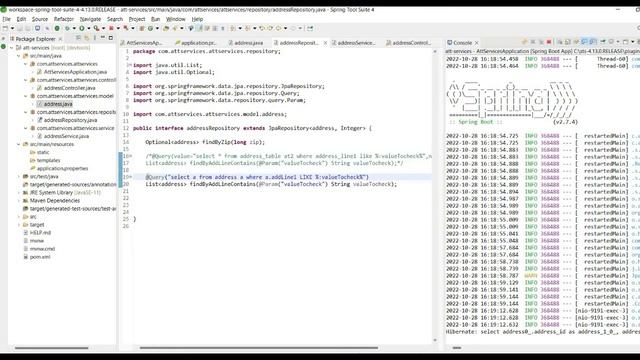The image size is (640, 360).
Task: Select application.properties in Package Explorer
Action: coord(62,168)
